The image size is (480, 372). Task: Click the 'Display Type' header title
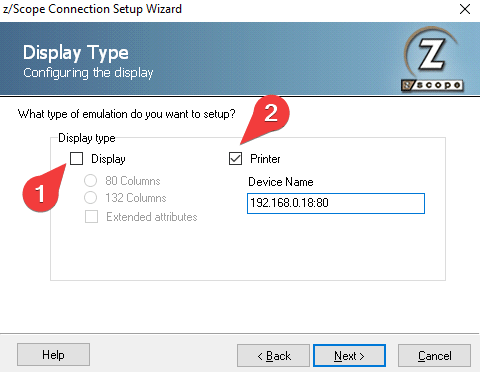click(x=76, y=53)
